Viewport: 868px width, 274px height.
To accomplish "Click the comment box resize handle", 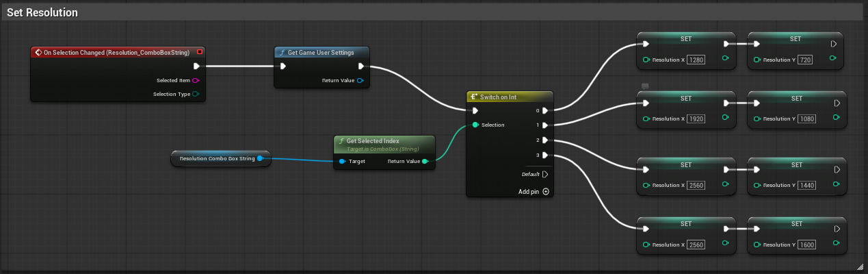I will [860, 266].
